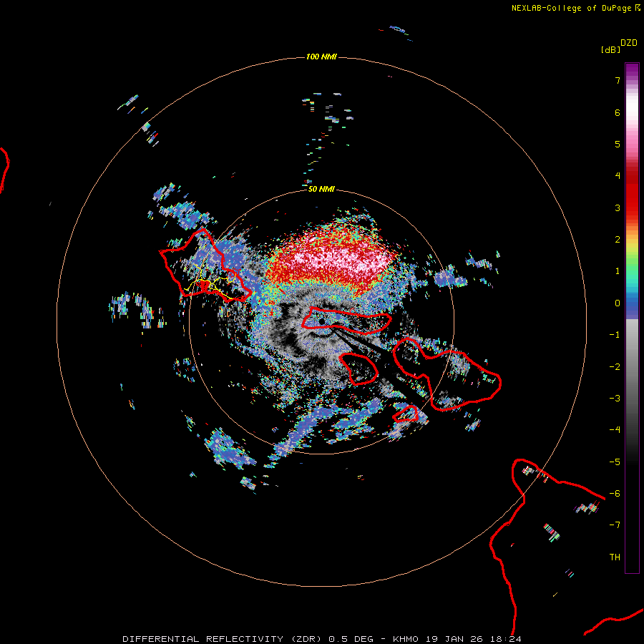Click the DZD product label above the color scale
Image resolution: width=644 pixels, height=644 pixels.
coord(629,43)
